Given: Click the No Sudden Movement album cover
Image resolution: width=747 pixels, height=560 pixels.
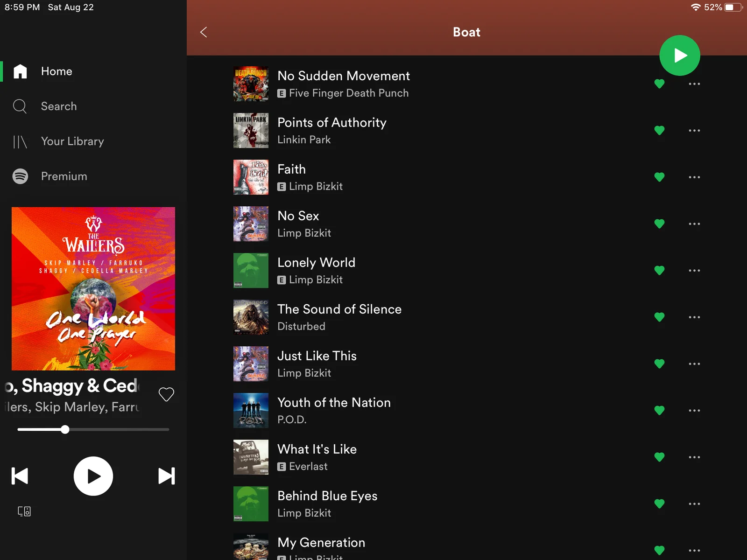Looking at the screenshot, I should pyautogui.click(x=251, y=84).
